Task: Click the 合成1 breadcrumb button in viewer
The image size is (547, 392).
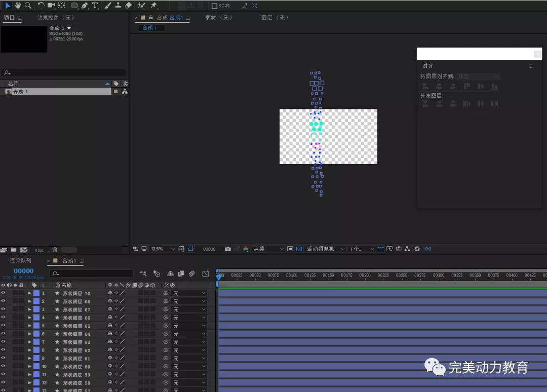Action: (x=149, y=28)
